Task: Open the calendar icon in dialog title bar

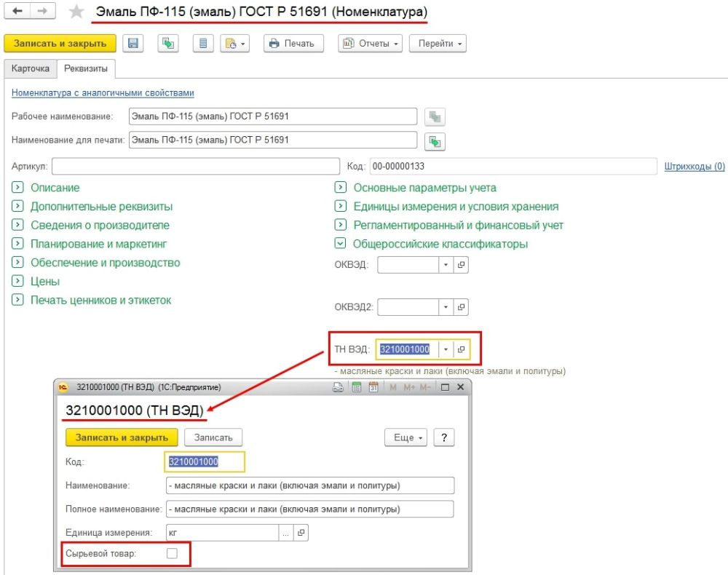Action: click(373, 387)
